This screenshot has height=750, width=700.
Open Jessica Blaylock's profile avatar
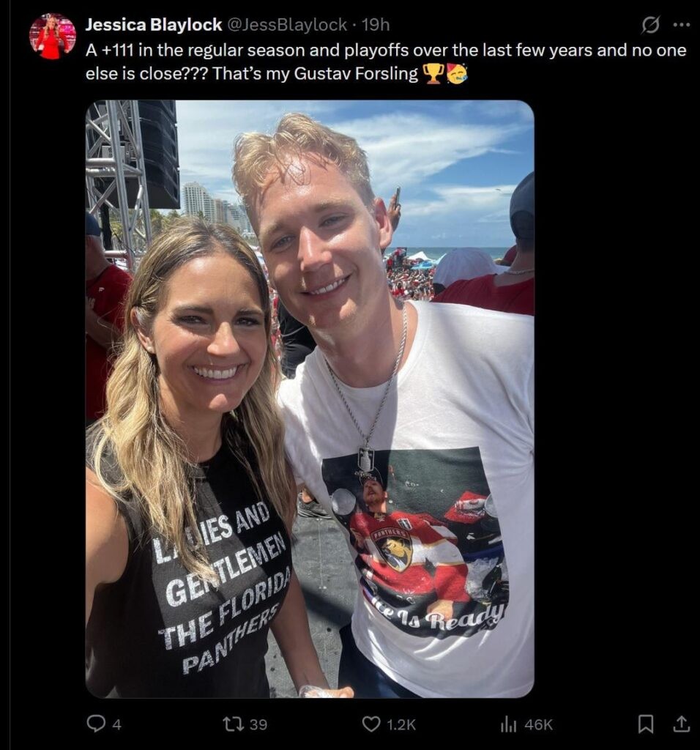(x=53, y=37)
